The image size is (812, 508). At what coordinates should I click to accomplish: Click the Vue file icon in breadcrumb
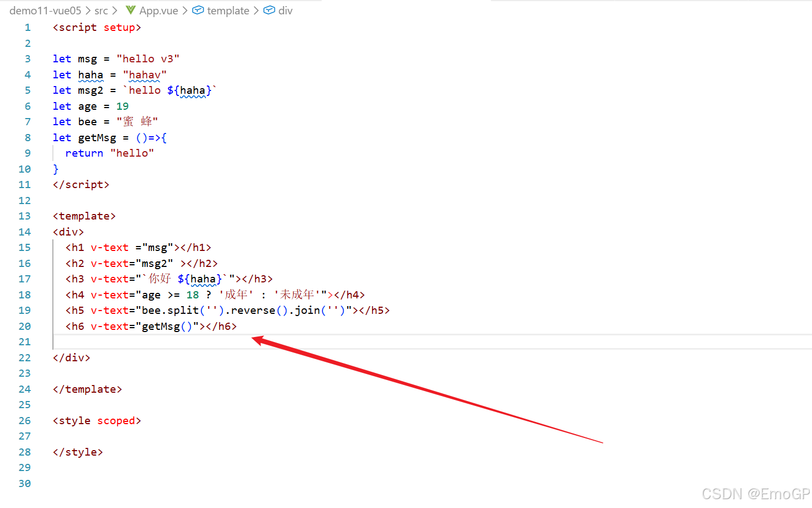tap(131, 10)
